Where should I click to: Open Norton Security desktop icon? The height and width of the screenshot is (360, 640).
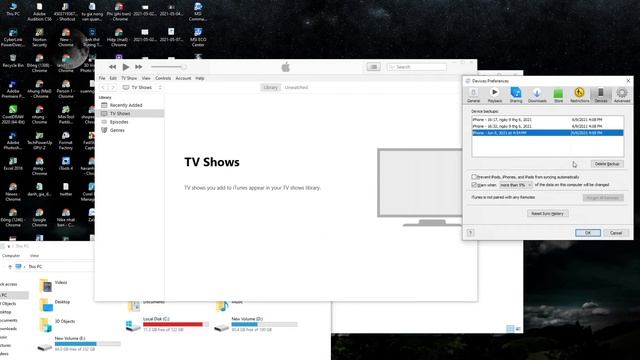40,37
